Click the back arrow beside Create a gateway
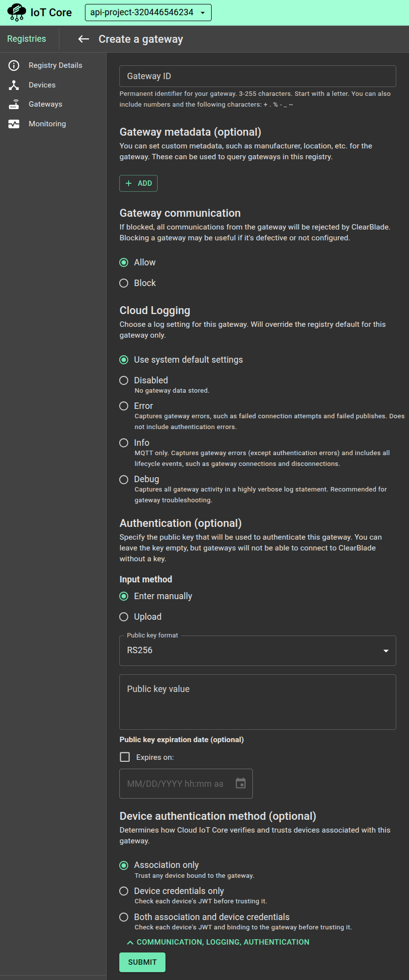 (x=83, y=39)
